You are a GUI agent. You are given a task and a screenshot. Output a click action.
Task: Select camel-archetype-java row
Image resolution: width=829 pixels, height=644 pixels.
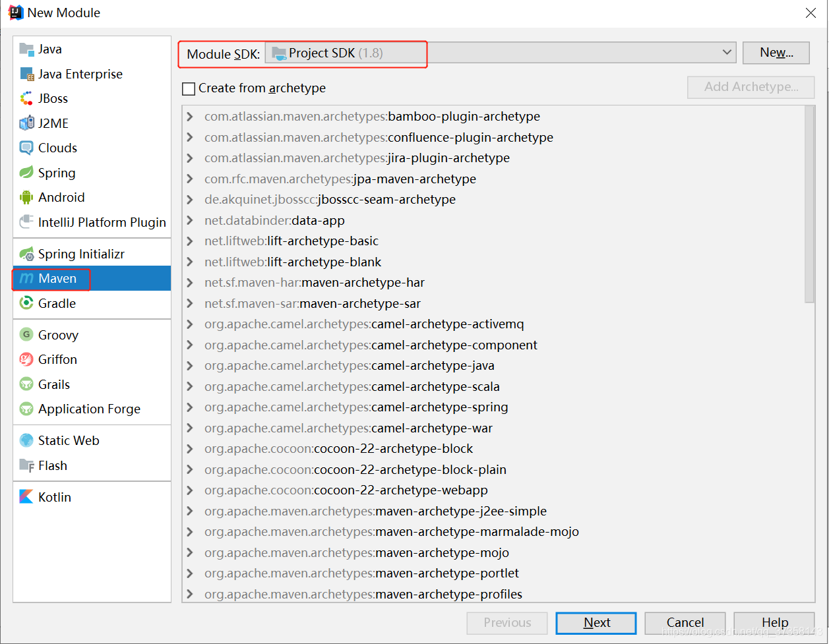tap(493, 366)
